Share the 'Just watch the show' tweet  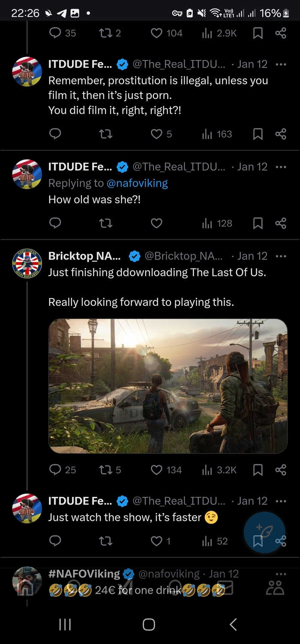281,541
